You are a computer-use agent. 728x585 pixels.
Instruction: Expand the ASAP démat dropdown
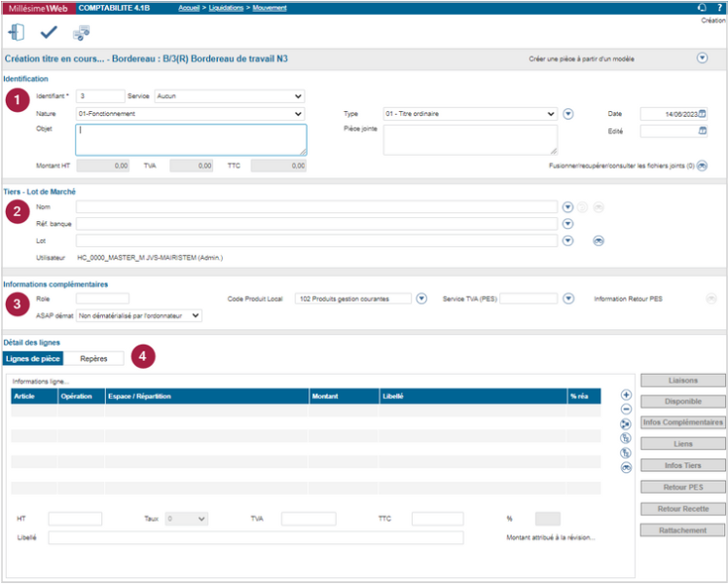tap(196, 315)
